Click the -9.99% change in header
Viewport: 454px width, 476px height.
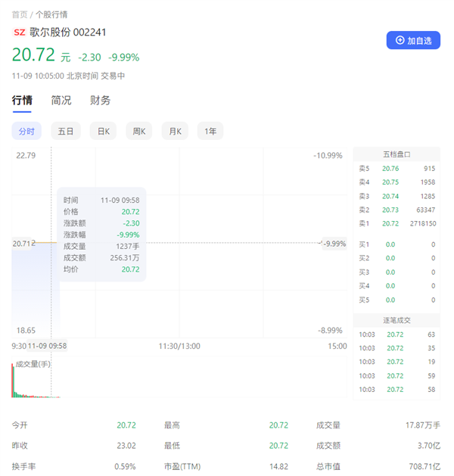pos(124,57)
